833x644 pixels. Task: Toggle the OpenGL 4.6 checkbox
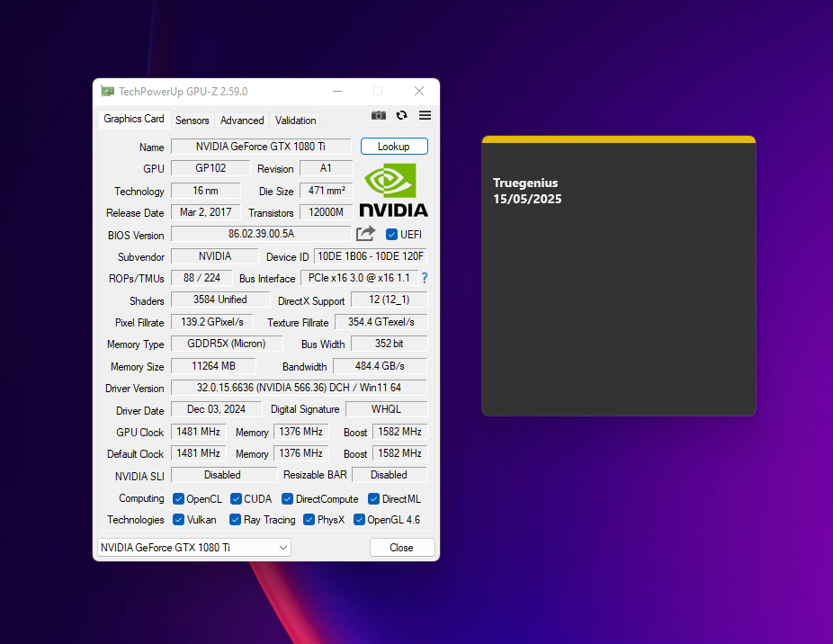point(359,520)
